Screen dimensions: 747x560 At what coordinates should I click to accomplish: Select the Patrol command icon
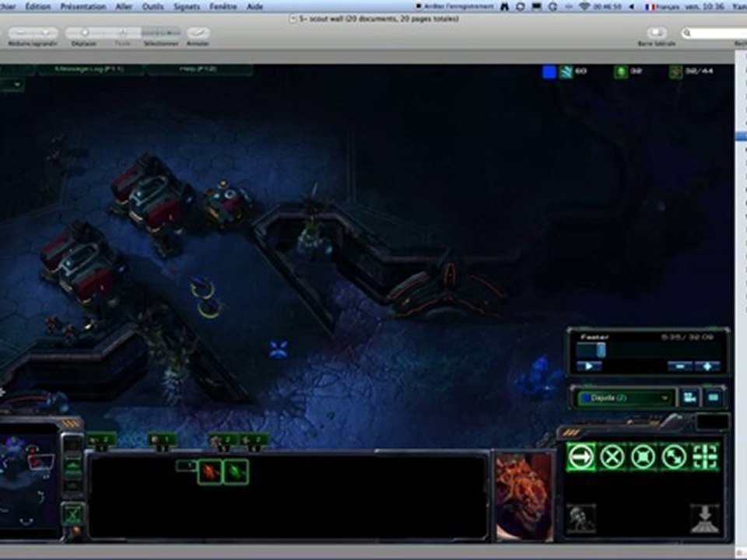[x=674, y=457]
